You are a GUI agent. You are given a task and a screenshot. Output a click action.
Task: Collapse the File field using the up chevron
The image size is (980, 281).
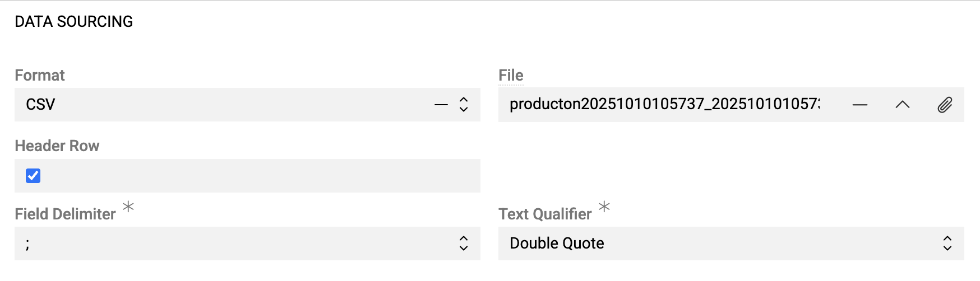pos(902,105)
